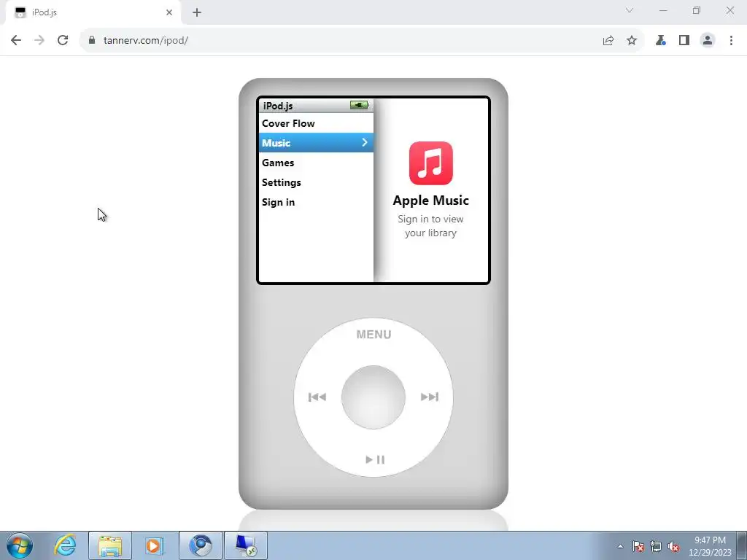Toggle the browser side panel
The image size is (747, 560).
point(684,41)
